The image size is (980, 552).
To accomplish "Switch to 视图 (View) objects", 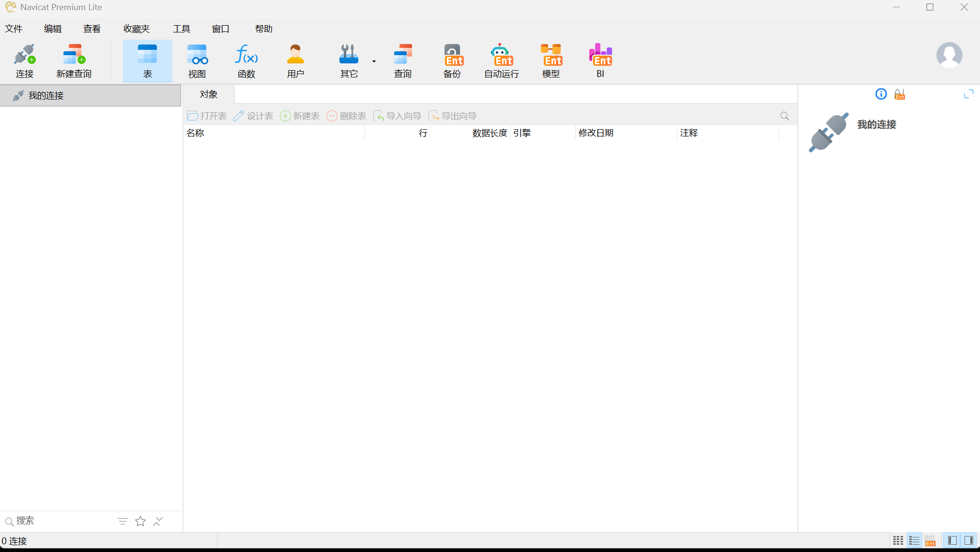I will coord(197,61).
